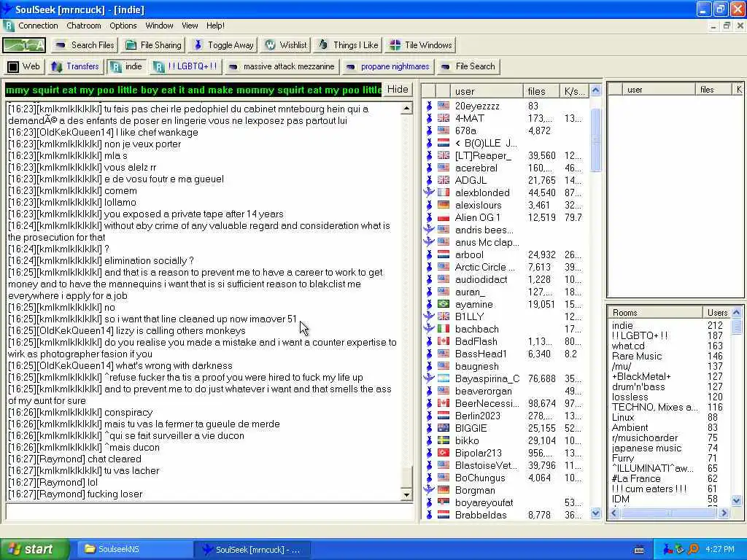The height and width of the screenshot is (560, 747).
Task: Open the Options menu
Action: coord(123,26)
